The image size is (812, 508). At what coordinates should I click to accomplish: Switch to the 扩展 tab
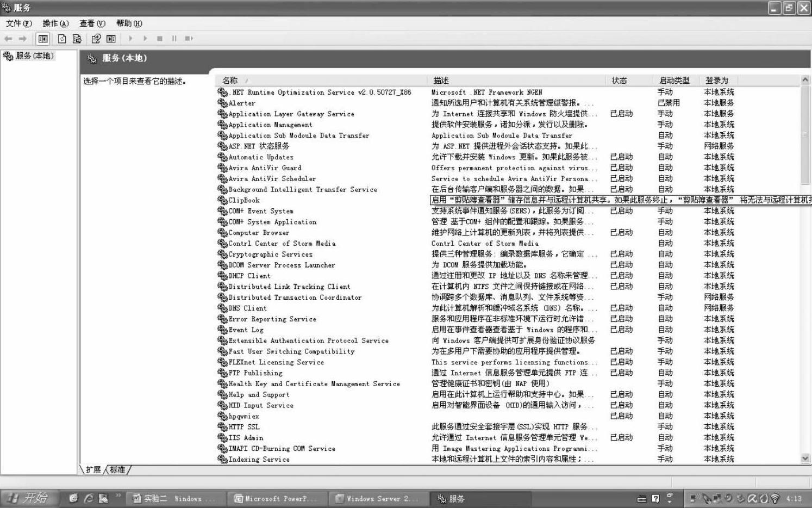tap(93, 470)
